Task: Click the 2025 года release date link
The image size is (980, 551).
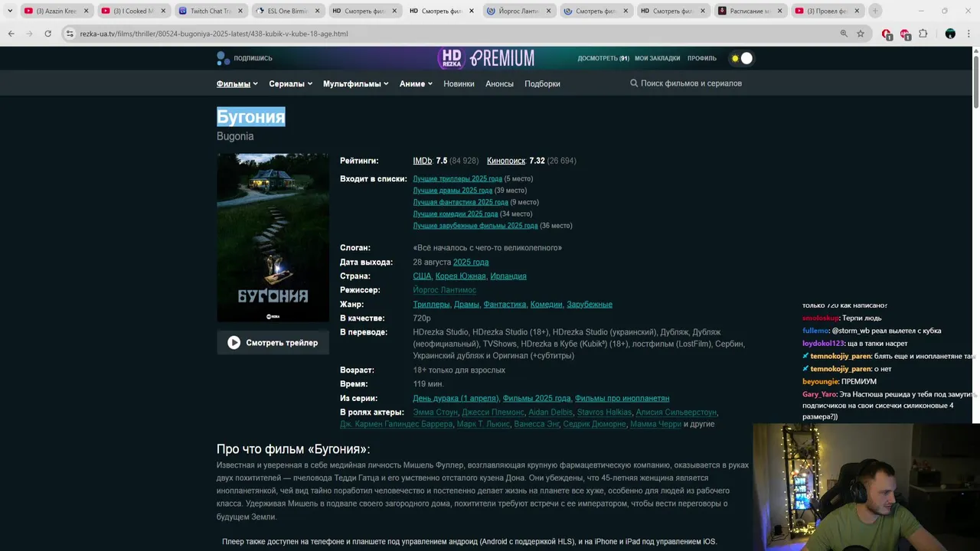Action: pyautogui.click(x=471, y=262)
